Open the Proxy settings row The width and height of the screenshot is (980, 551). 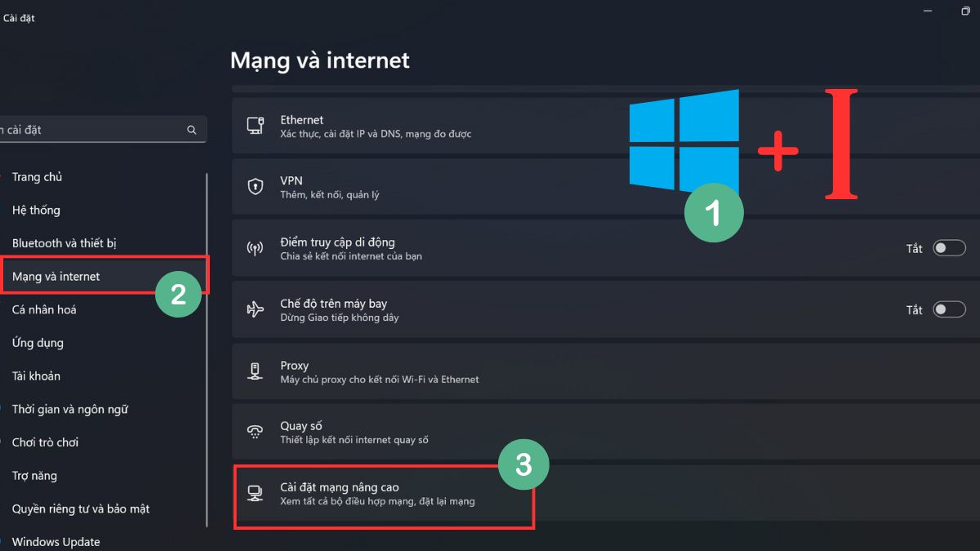coord(606,371)
